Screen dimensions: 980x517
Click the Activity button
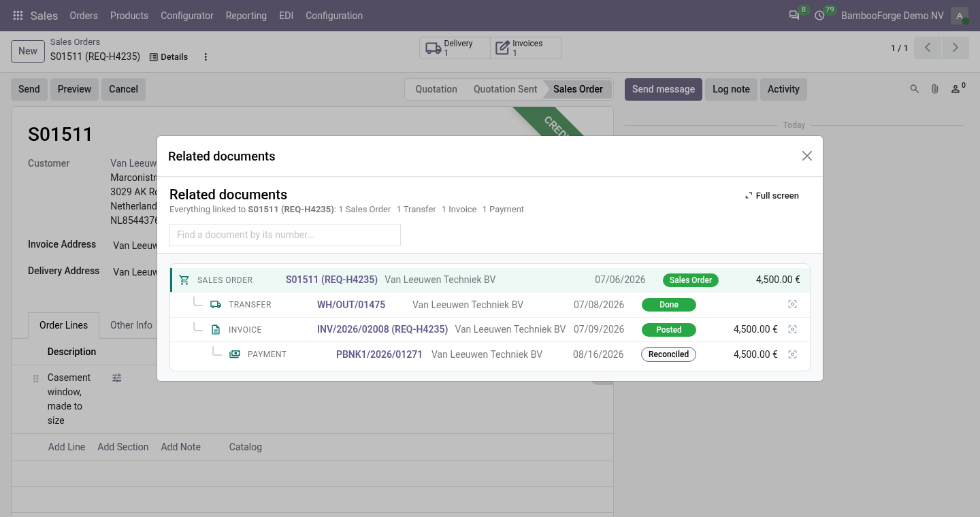pos(783,89)
